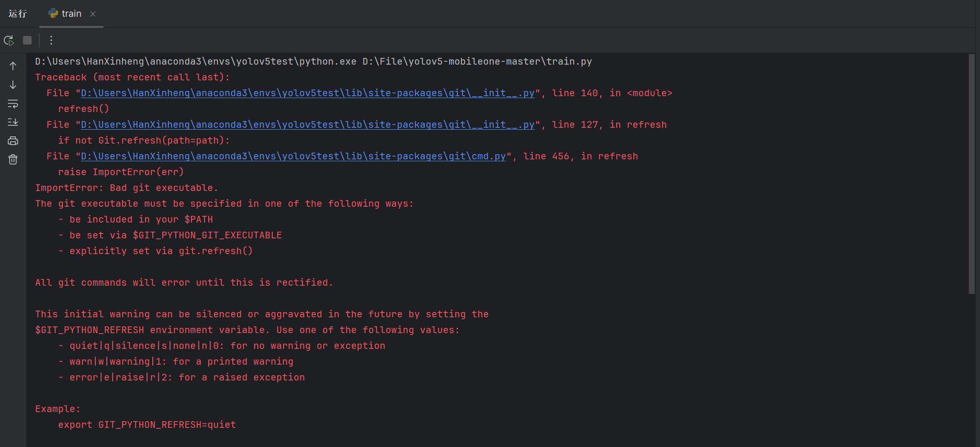Rerun the train.py script
980x447 pixels.
pyautogui.click(x=9, y=40)
